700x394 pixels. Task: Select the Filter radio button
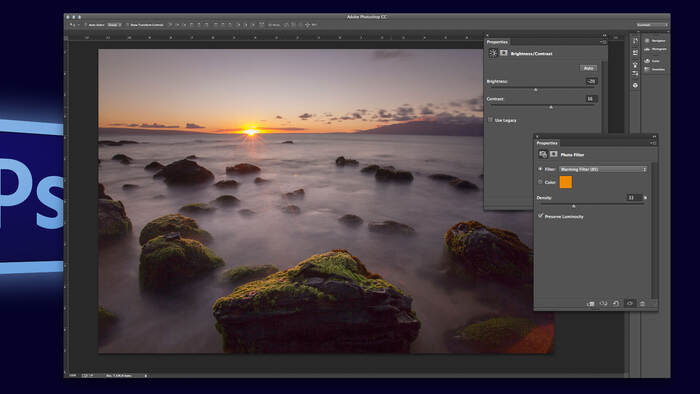click(x=540, y=169)
